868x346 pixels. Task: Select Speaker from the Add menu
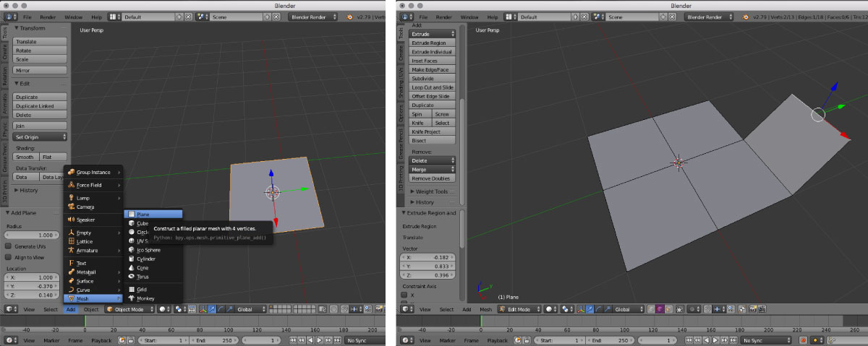coord(94,220)
